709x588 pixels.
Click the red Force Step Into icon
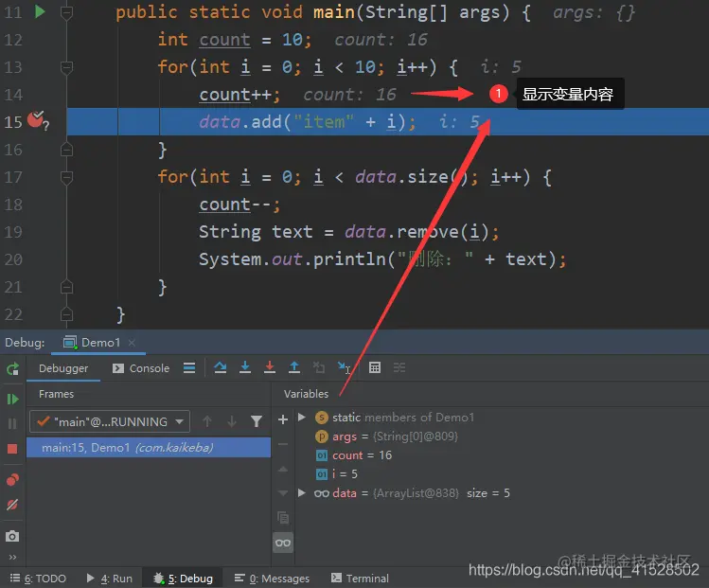click(x=270, y=367)
